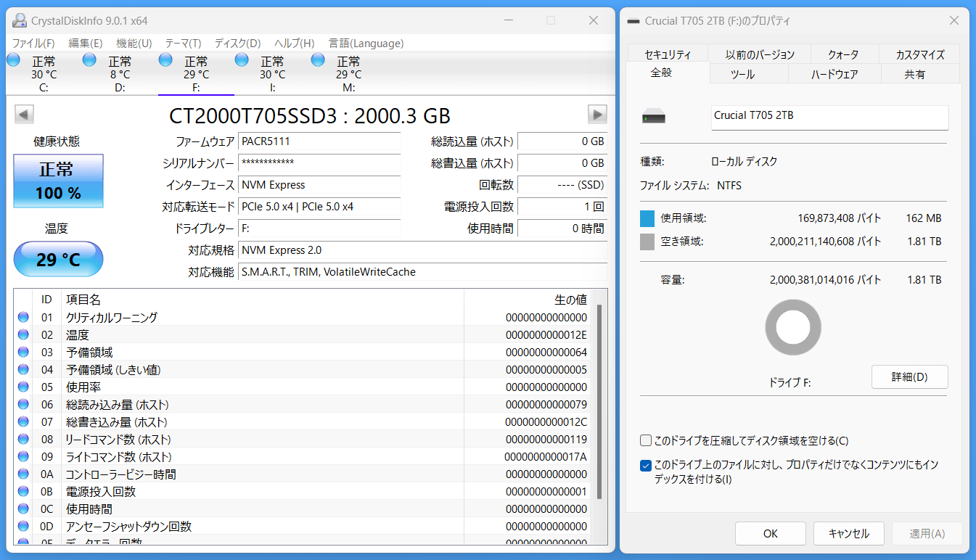Screen dimensions: 976x560
Task: Switch to the ハードウェア tab
Action: pyautogui.click(x=834, y=74)
